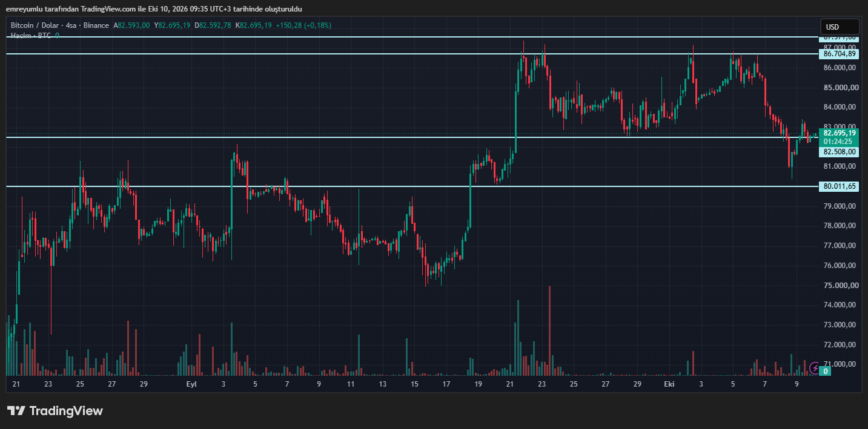
Task: Click the 72.000,00 price axis tick
Action: tap(841, 345)
